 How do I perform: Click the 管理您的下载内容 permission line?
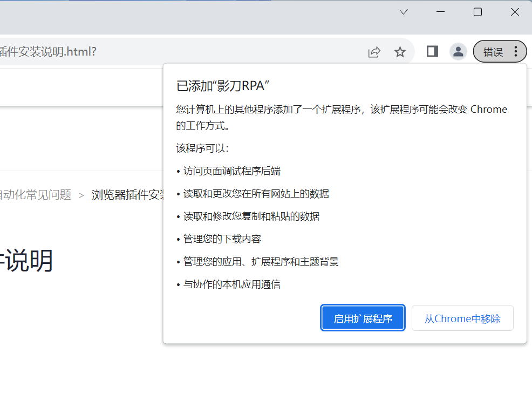tap(222, 239)
